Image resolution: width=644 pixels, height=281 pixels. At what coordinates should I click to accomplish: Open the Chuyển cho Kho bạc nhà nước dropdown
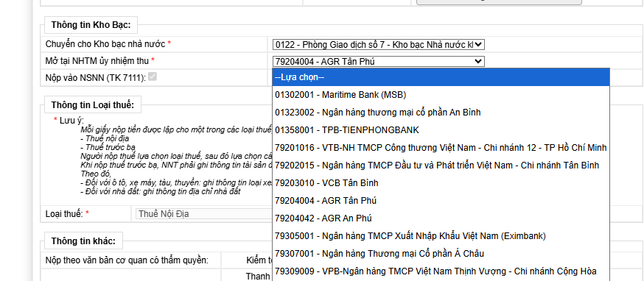coord(378,44)
